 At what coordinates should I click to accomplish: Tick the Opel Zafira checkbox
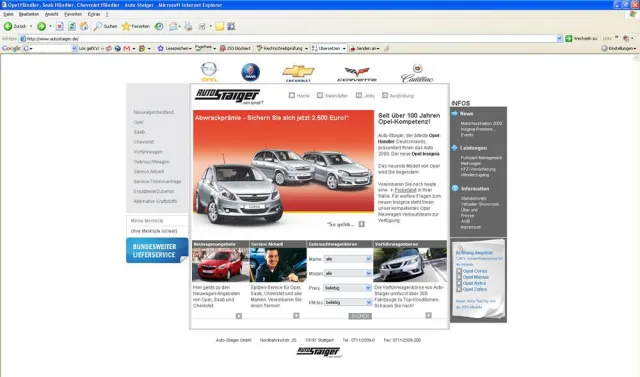click(459, 289)
